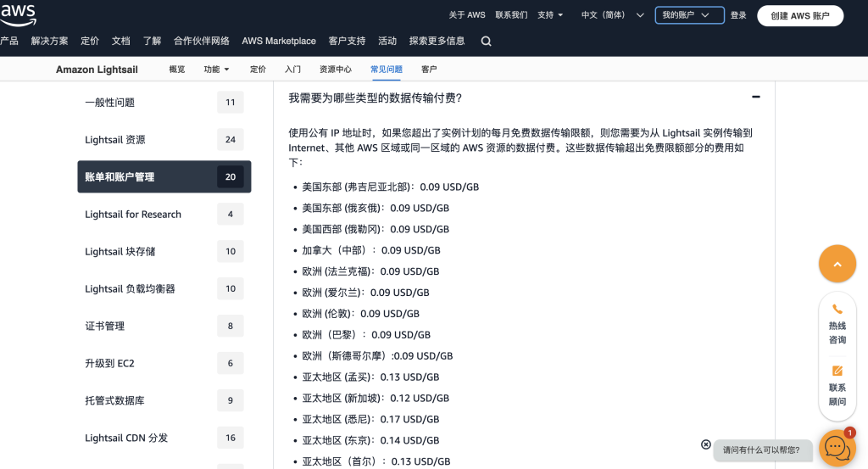Viewport: 868px width, 469px height.
Task: Click the AWS logo
Action: (x=19, y=15)
